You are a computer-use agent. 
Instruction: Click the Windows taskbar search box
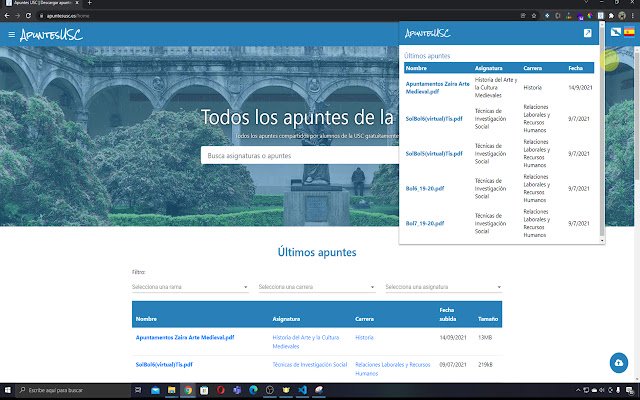click(x=73, y=390)
